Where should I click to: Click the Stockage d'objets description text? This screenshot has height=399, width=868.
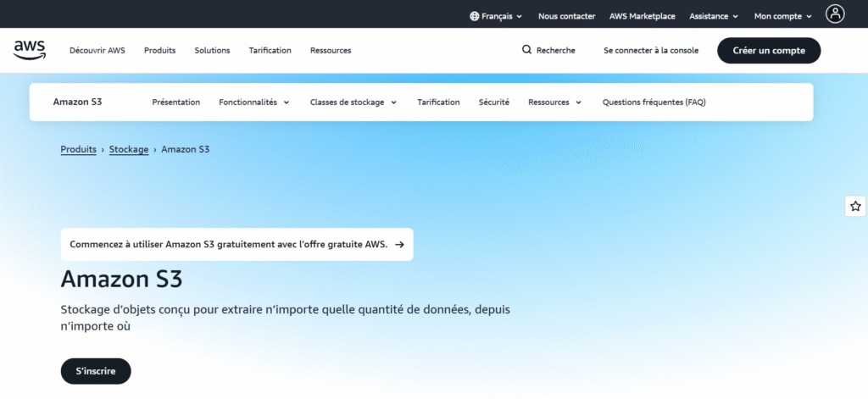285,318
